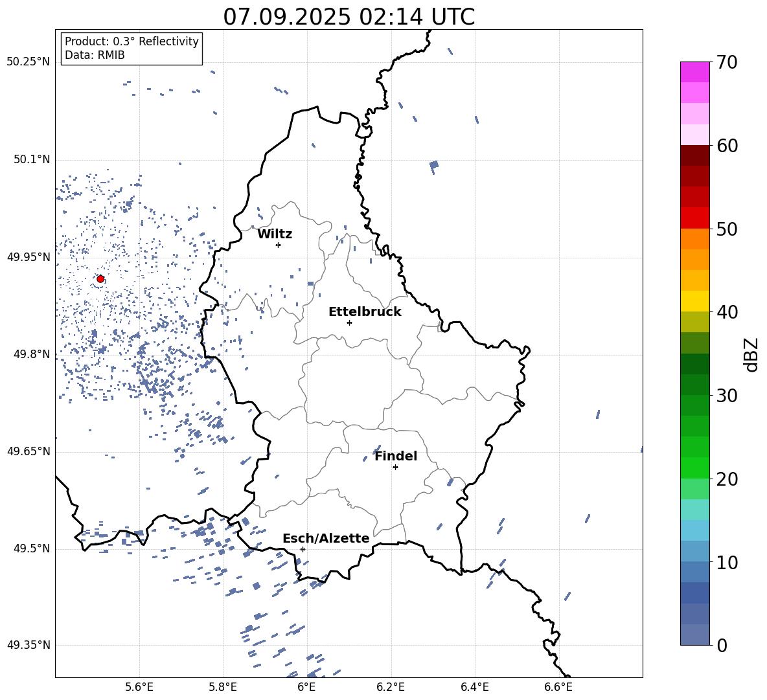Click the dBZ colorbar label
767x700 pixels.
click(752, 355)
